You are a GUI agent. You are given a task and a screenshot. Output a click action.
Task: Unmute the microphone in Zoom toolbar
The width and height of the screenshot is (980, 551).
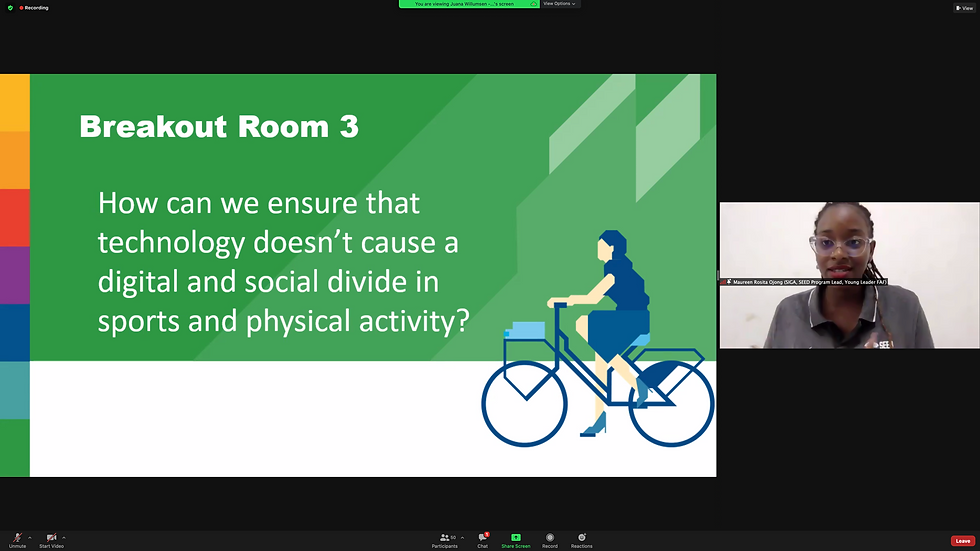[x=18, y=540]
